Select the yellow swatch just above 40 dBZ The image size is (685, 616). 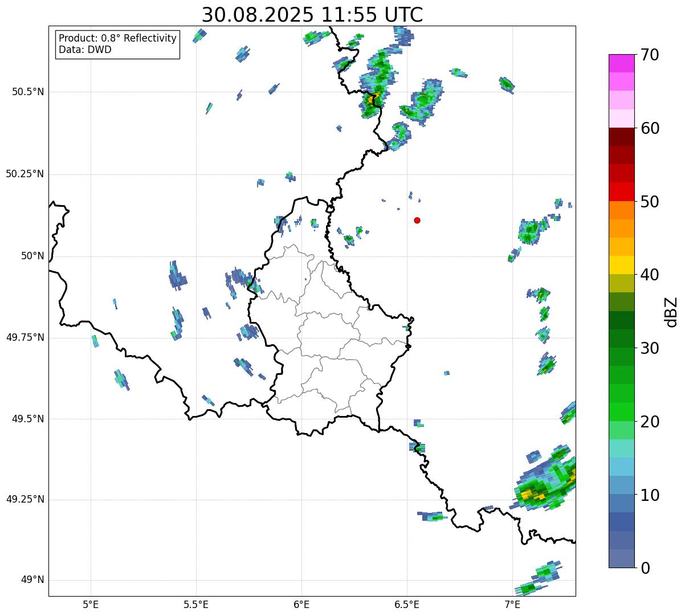click(x=621, y=265)
